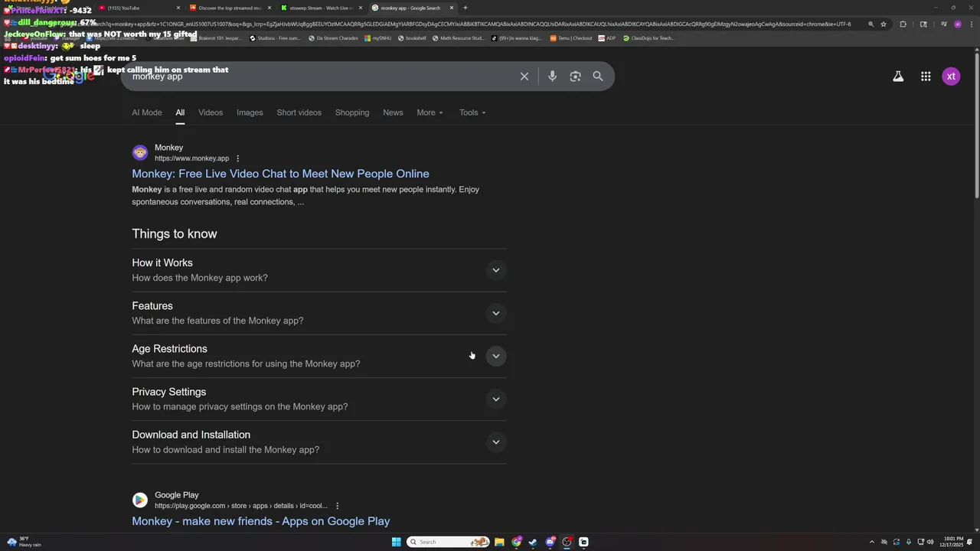The height and width of the screenshot is (551, 980).
Task: Open the Brainrot 101 Jeopar bookmark
Action: click(217, 37)
